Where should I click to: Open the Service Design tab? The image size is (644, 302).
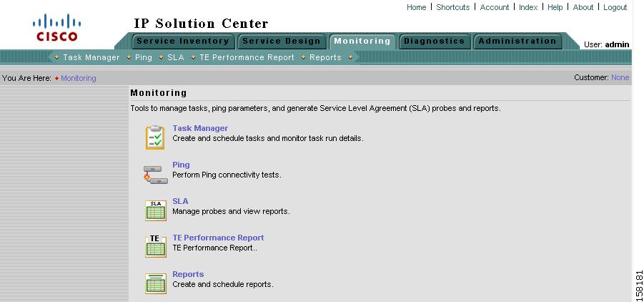click(x=282, y=41)
